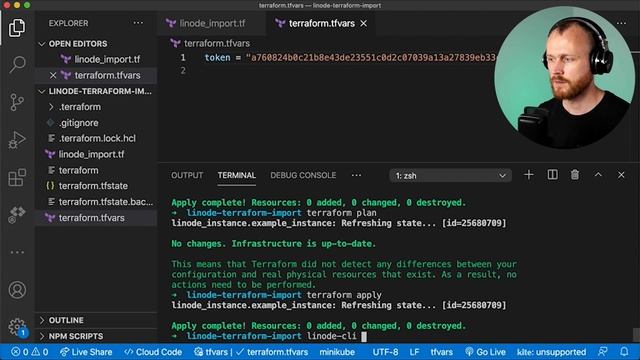Image resolution: width=640 pixels, height=360 pixels.
Task: Select terraform.tfvars in project file tree
Action: 91,218
